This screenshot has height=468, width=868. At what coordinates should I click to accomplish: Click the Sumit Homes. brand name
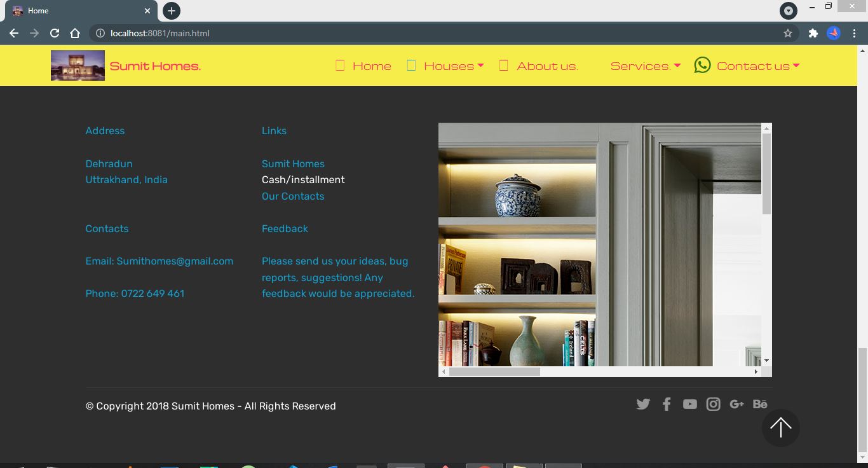[x=155, y=66]
